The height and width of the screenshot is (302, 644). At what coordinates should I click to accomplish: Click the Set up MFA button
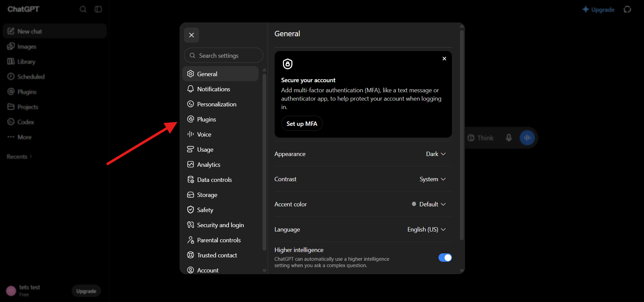point(302,123)
